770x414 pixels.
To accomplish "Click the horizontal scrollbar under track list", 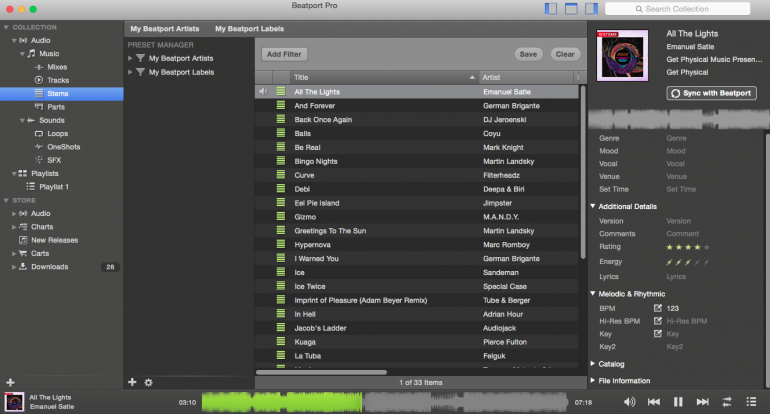I will pos(321,372).
